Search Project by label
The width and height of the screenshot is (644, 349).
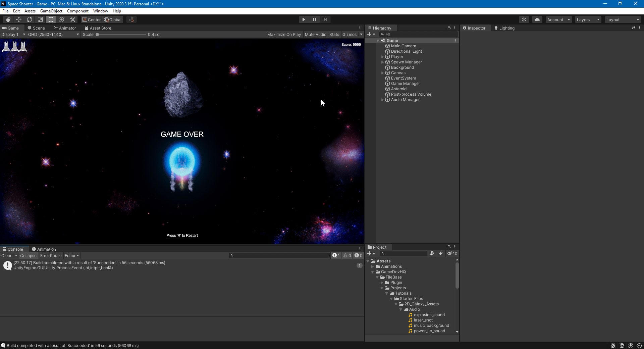[441, 253]
